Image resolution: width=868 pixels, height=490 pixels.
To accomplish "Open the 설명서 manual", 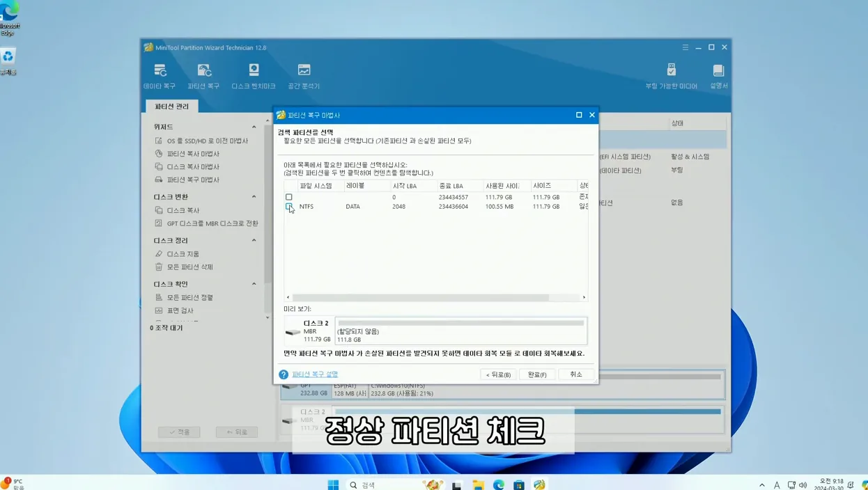I will 718,76.
